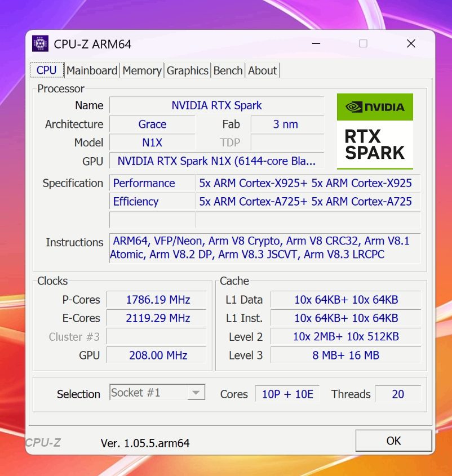The width and height of the screenshot is (452, 476).
Task: Click the CPU-Z app icon in title bar
Action: 40,44
